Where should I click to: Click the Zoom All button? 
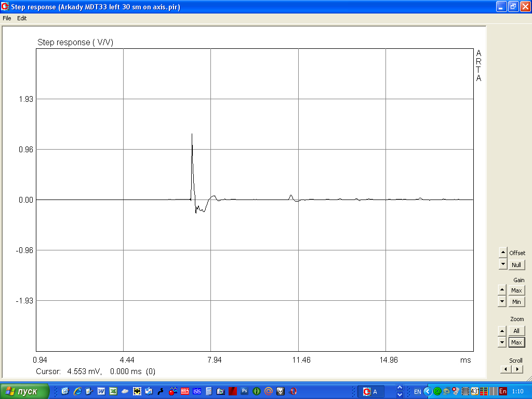516,331
